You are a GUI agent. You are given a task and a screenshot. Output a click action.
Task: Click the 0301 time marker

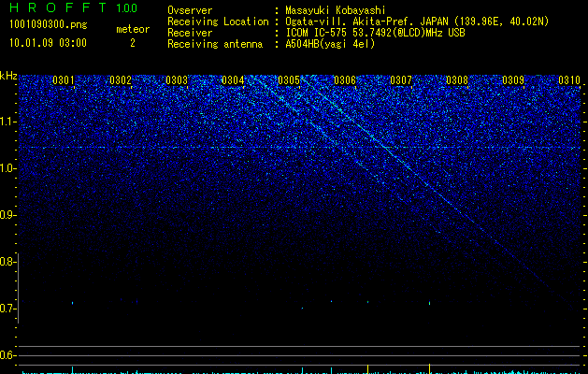[64, 80]
